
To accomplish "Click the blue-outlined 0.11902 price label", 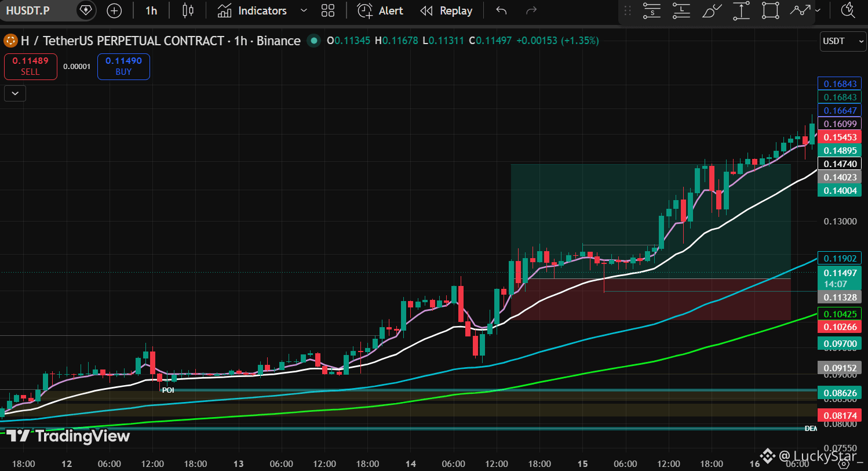I will pos(840,258).
